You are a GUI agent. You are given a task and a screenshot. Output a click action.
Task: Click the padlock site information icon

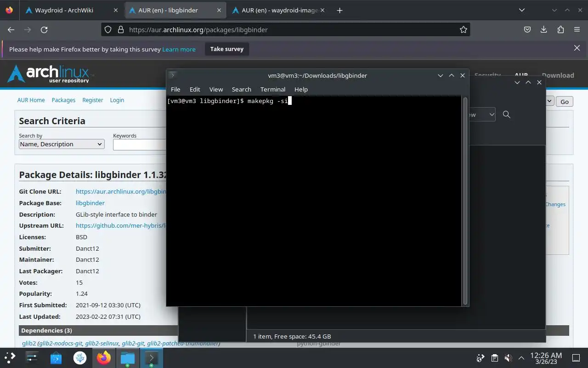pos(121,29)
